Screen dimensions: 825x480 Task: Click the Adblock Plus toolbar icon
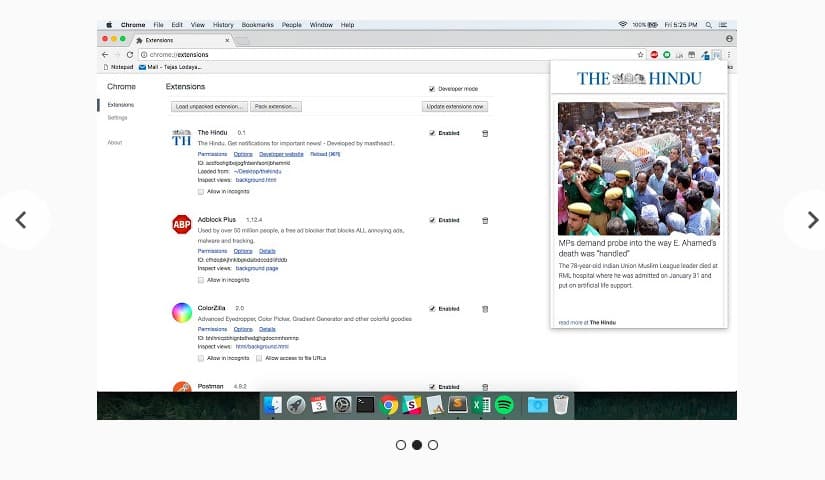coord(654,55)
